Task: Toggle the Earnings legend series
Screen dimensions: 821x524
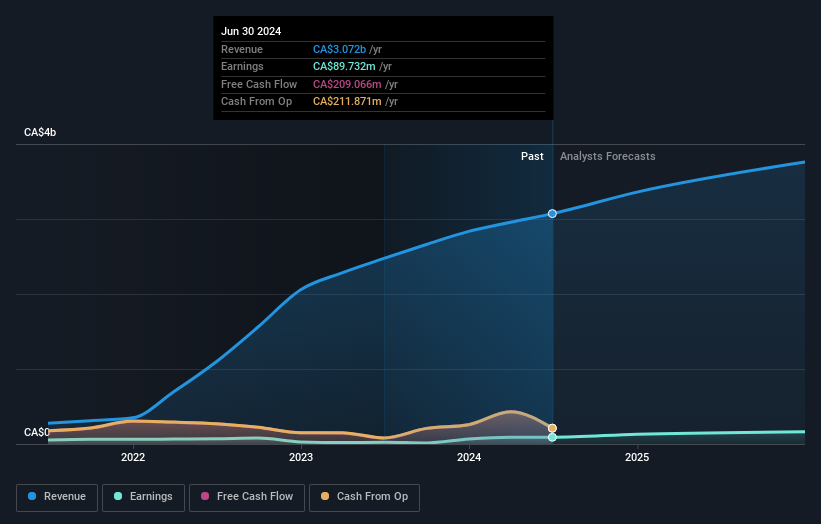Action: click(x=143, y=497)
